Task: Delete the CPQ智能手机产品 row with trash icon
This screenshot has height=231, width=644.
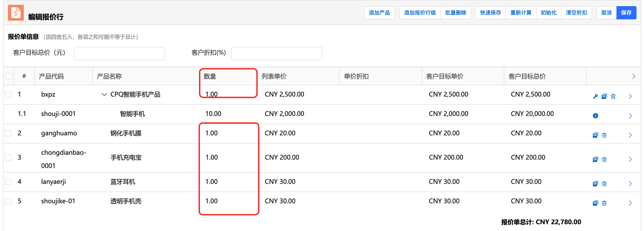Action: click(613, 96)
